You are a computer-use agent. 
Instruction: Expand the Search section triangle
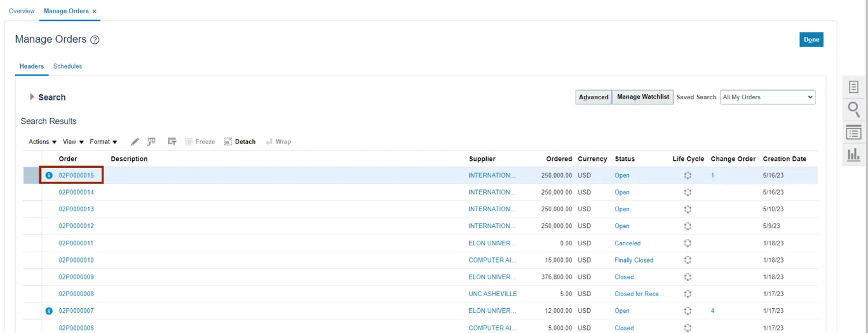pyautogui.click(x=32, y=97)
